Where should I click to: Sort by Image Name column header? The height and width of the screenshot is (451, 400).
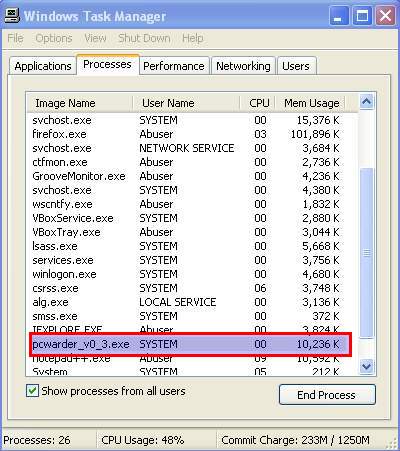(79, 103)
